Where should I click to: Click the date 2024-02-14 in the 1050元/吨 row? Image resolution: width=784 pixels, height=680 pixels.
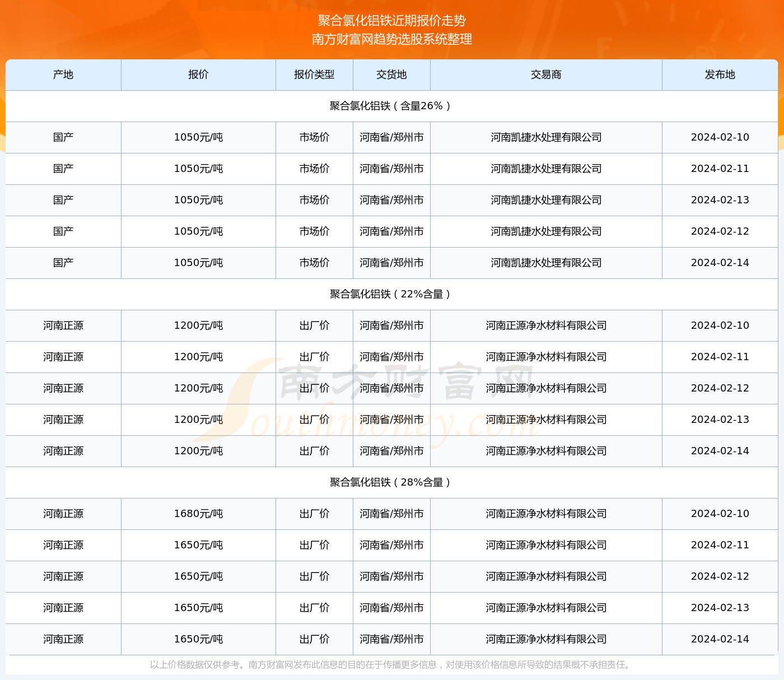pos(720,263)
